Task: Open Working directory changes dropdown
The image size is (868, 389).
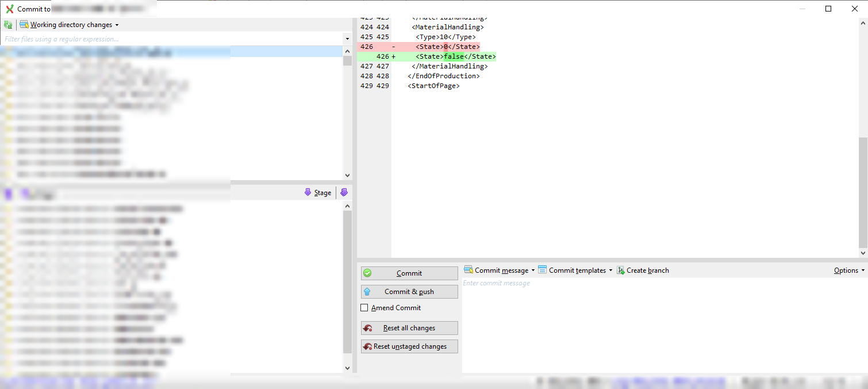Action: tap(70, 25)
